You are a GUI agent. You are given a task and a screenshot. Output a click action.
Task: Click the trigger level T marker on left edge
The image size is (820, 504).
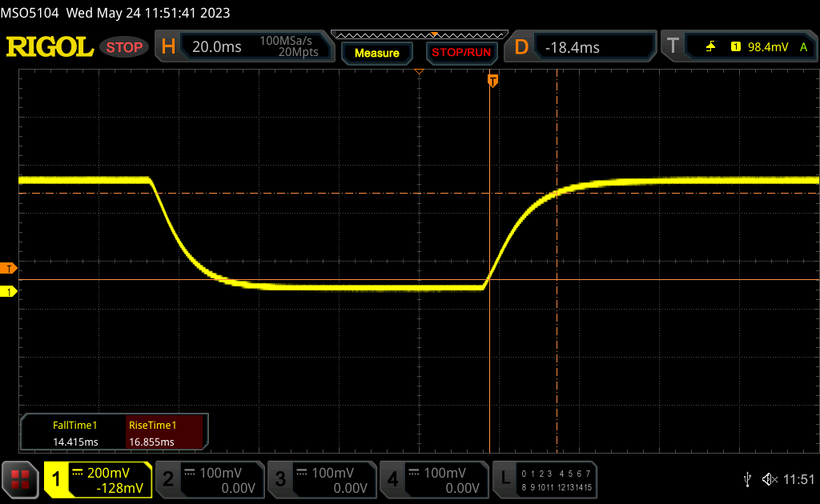tap(8, 269)
